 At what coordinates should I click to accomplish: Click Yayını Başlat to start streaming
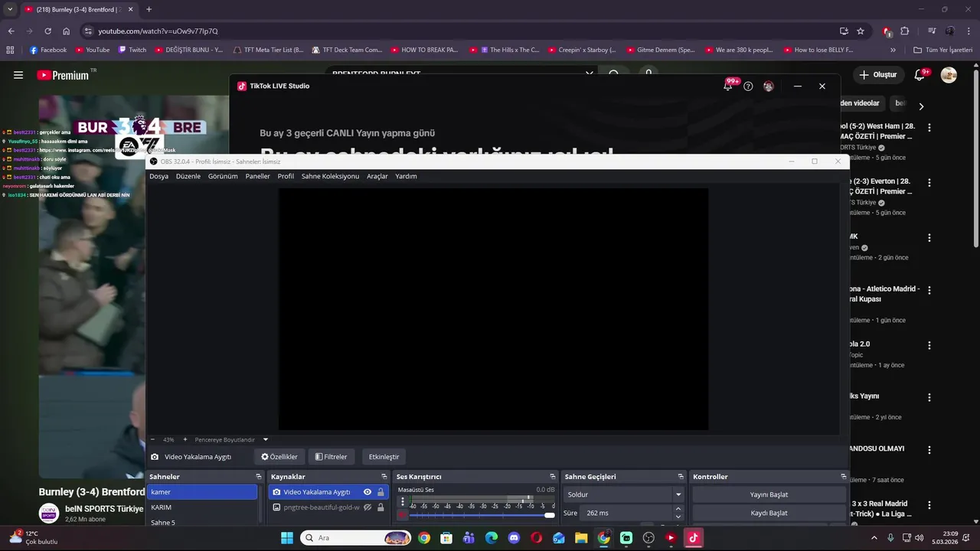[769, 494]
